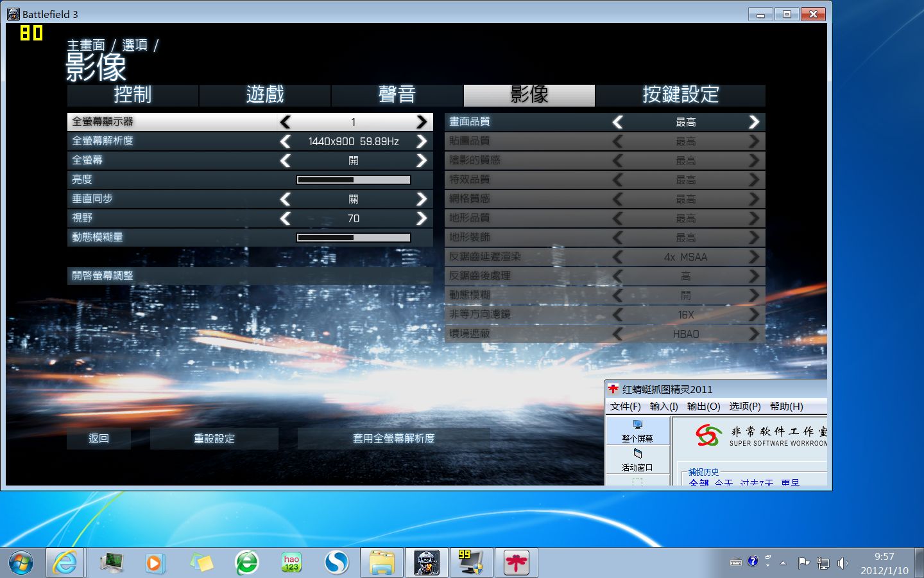924x578 pixels.
Task: Click 套用全螢幕解析度 apply button
Action: (x=394, y=439)
